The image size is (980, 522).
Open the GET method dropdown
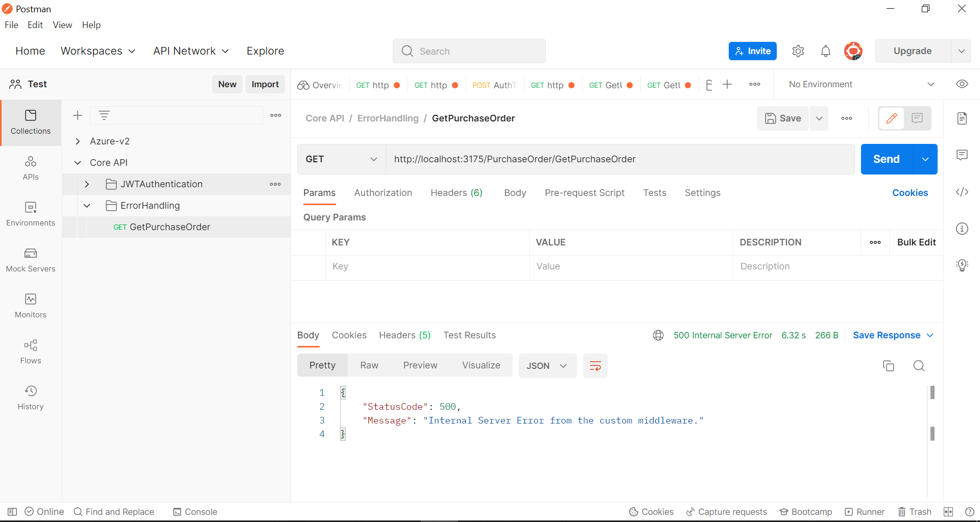pos(341,159)
